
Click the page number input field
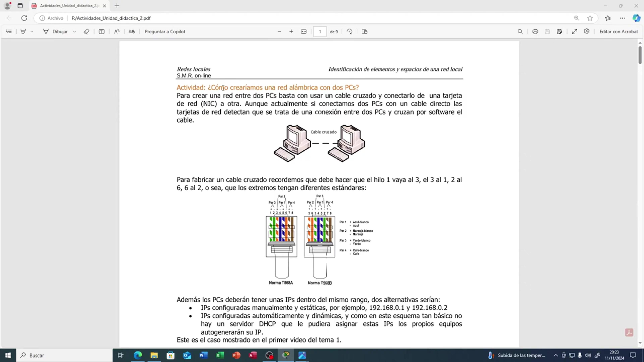pos(320,32)
